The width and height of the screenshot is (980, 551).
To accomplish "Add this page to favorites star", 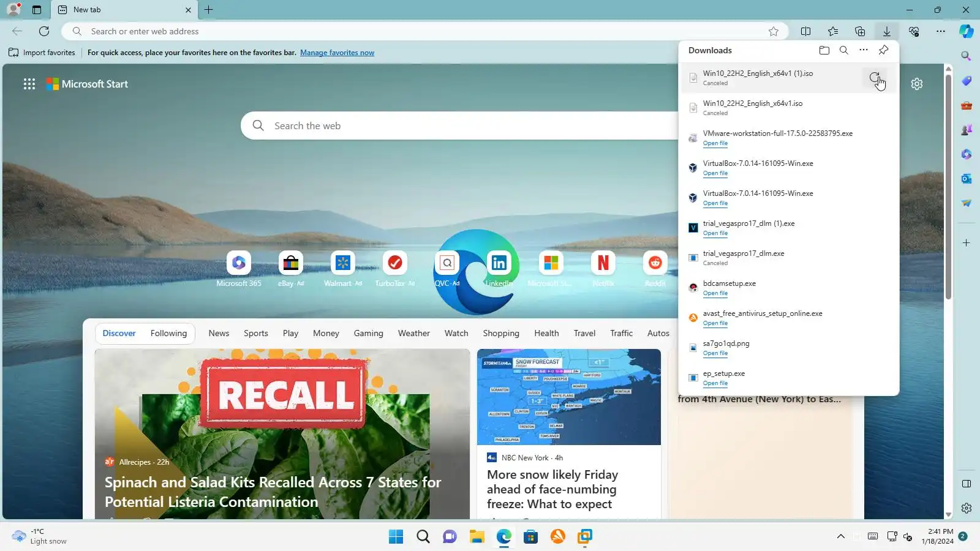I will tap(774, 31).
